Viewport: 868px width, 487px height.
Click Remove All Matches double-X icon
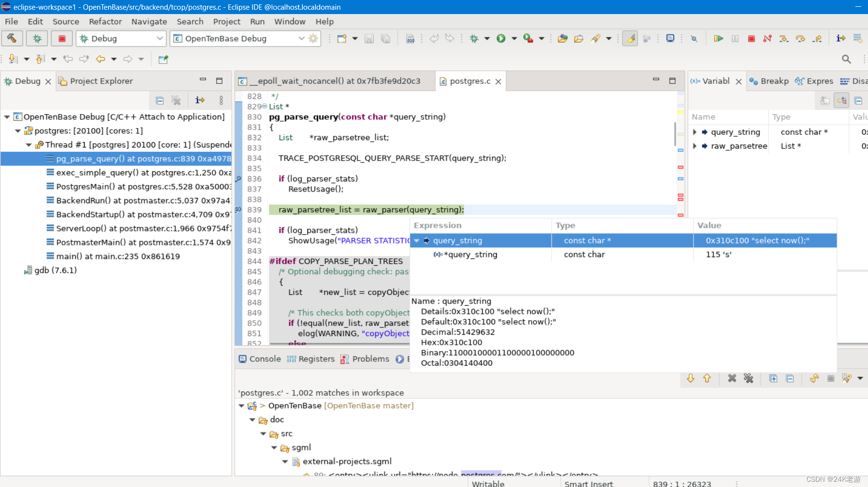749,378
